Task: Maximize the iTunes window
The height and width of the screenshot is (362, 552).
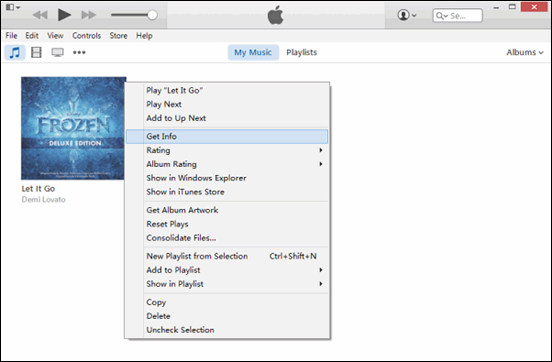Action: (512, 7)
